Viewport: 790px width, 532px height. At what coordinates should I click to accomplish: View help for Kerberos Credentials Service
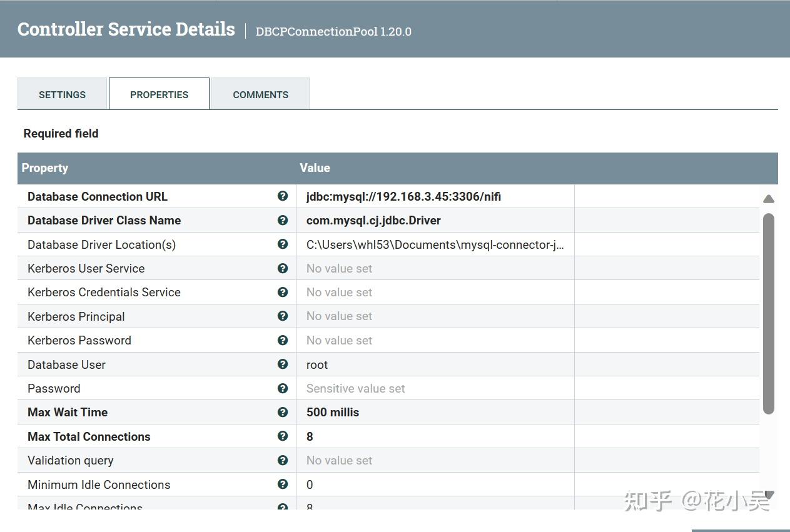(x=283, y=292)
